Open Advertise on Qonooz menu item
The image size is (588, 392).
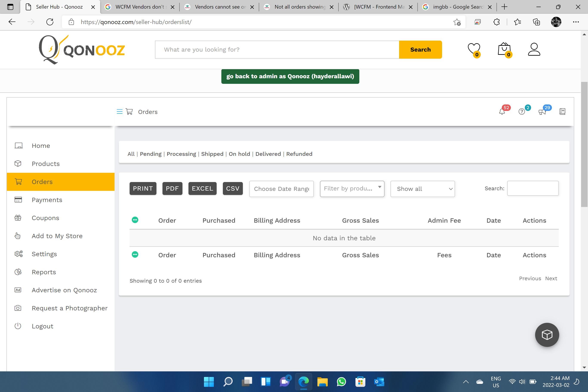click(61, 290)
